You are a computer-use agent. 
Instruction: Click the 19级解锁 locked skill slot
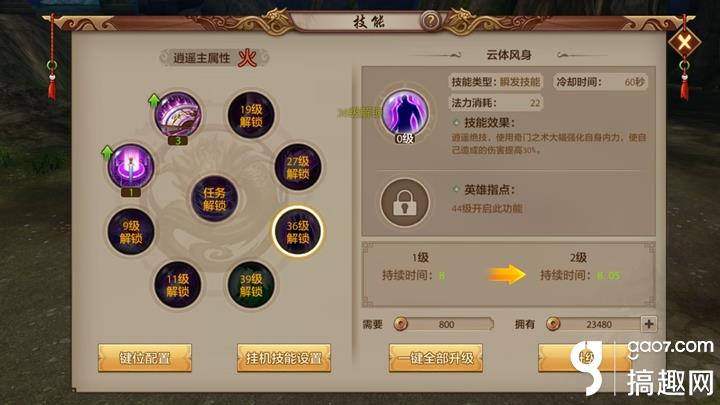click(x=251, y=115)
